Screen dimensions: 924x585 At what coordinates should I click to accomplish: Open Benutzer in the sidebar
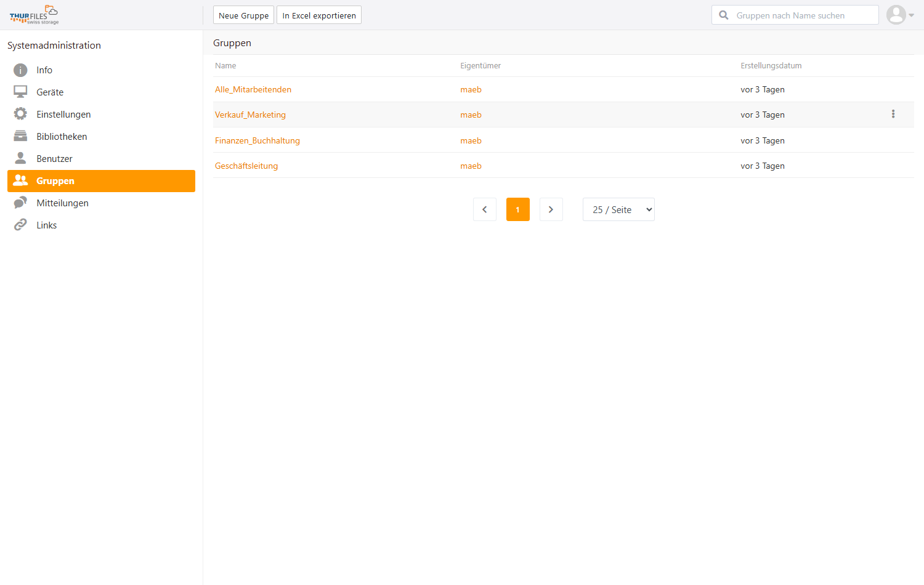pos(101,159)
